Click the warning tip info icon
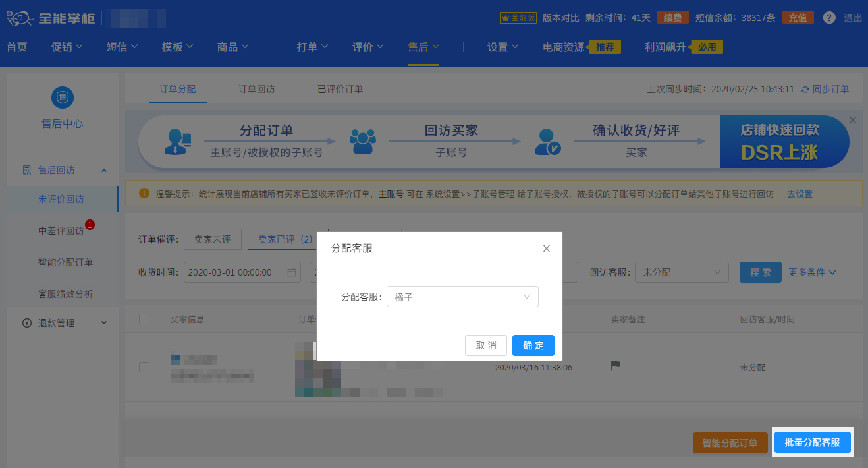Viewport: 868px width, 468px height. coord(144,194)
